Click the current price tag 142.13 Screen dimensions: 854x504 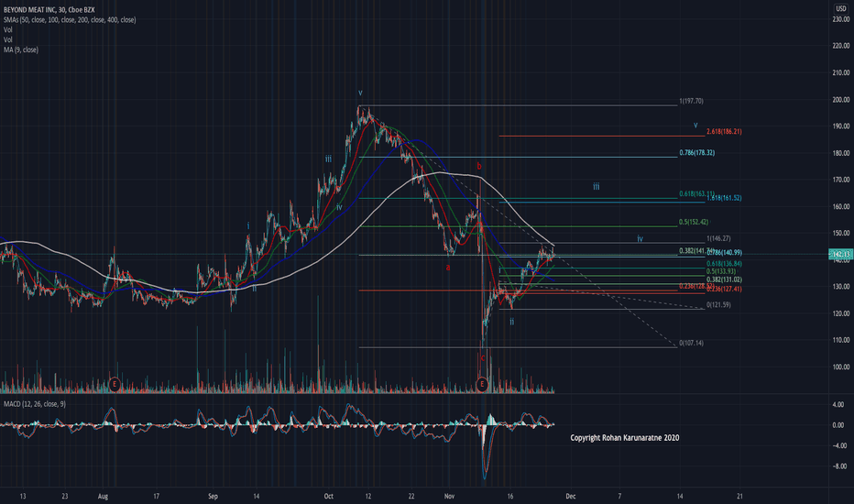click(x=840, y=254)
